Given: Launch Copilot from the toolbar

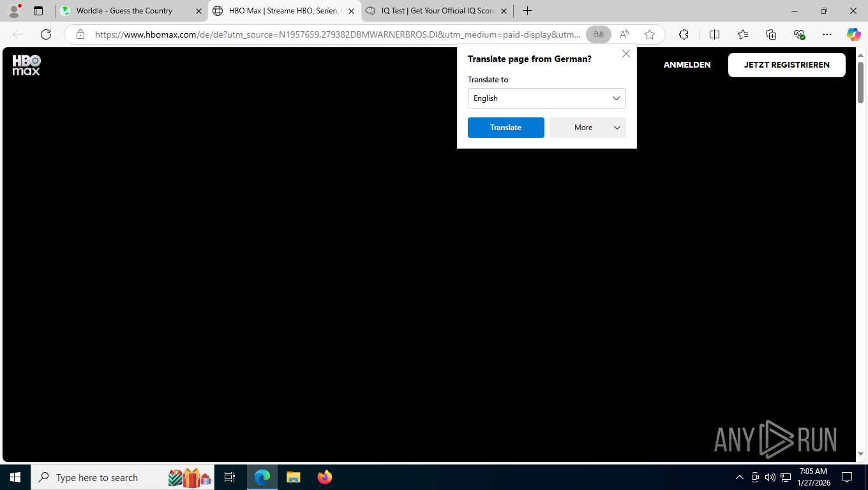Looking at the screenshot, I should pos(853,34).
